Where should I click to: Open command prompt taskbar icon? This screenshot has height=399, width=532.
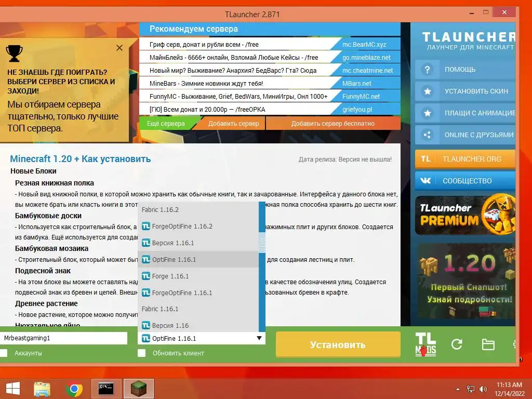106,389
